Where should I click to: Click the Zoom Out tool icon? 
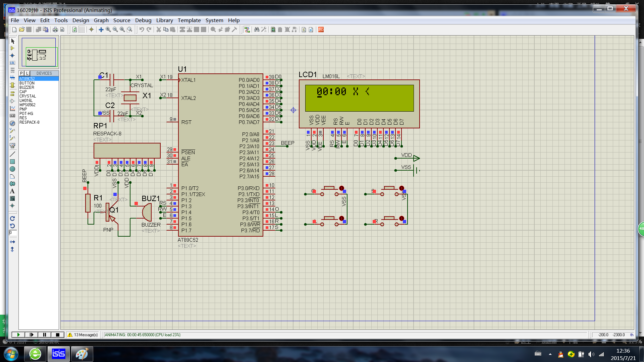[x=115, y=29]
